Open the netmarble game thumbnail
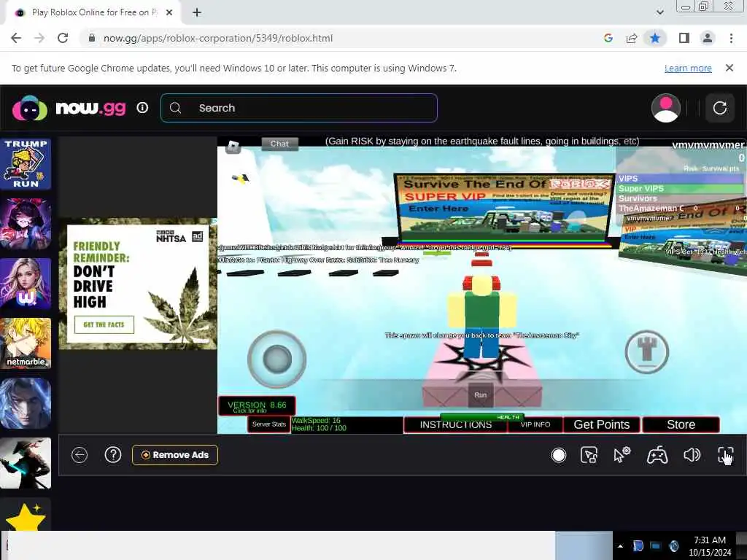 click(26, 343)
